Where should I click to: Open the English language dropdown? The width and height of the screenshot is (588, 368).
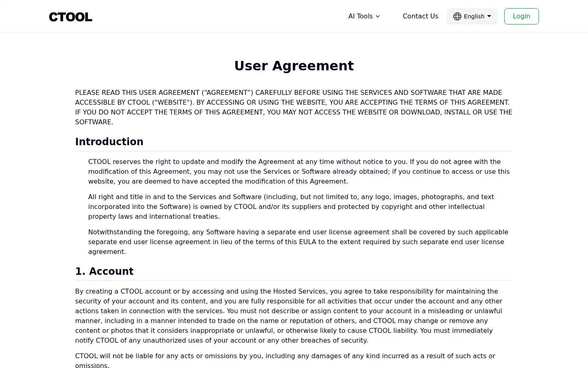[x=472, y=16]
